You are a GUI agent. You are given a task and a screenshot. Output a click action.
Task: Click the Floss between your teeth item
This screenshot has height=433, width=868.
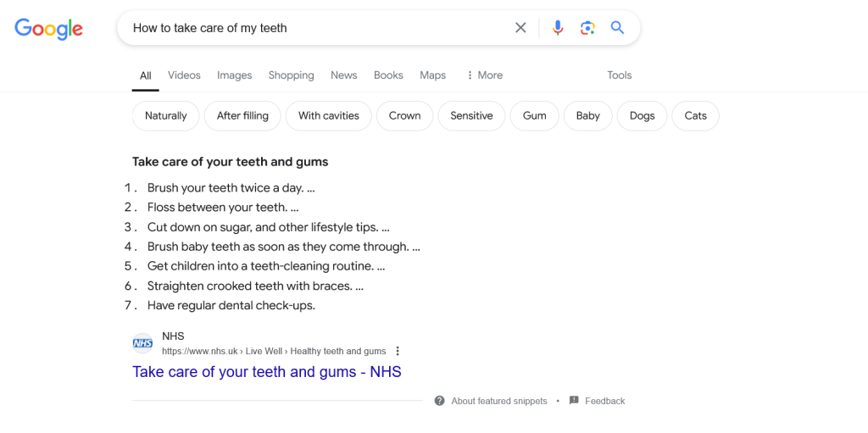223,208
